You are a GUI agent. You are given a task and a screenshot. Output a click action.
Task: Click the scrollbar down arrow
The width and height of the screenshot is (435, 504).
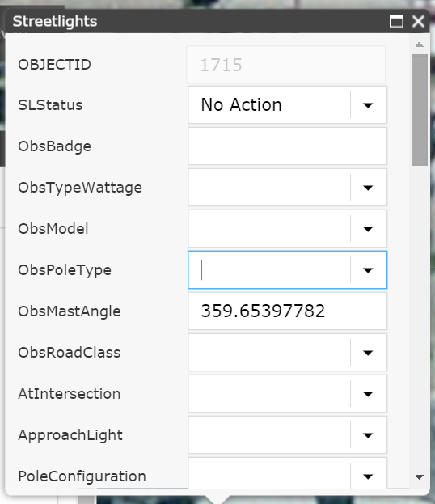tap(420, 477)
